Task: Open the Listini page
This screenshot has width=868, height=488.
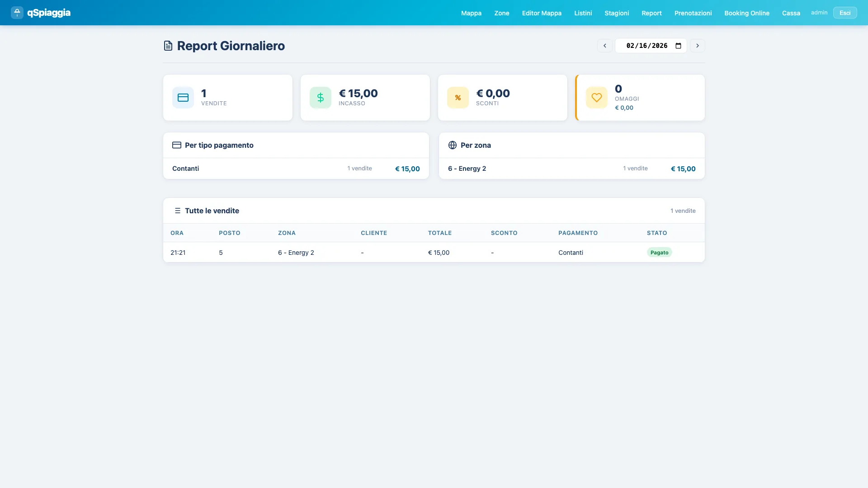Action: (583, 13)
